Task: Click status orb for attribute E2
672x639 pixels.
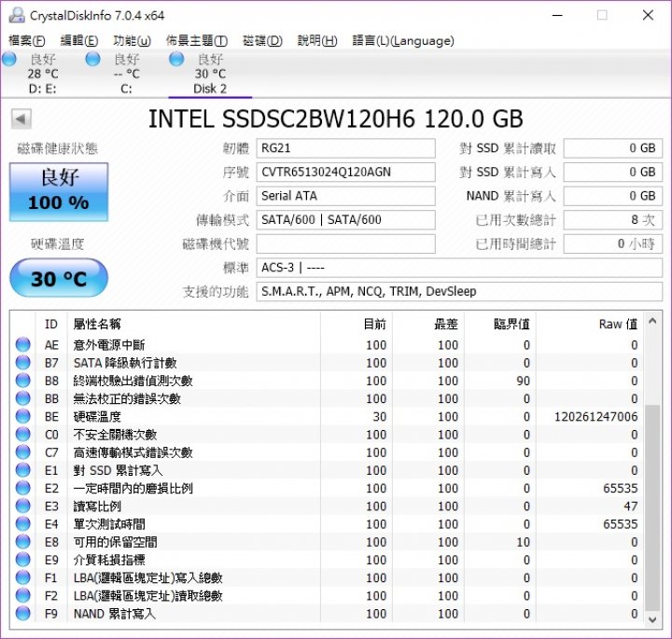Action: (22, 488)
